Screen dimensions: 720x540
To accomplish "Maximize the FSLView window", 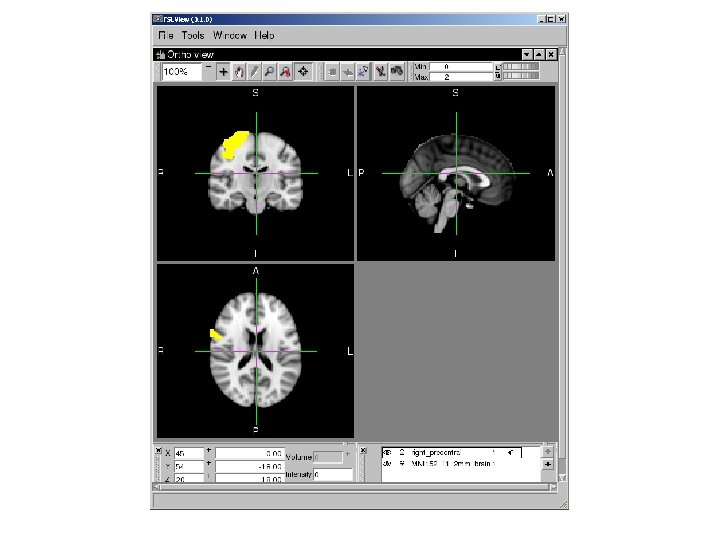I will tap(551, 19).
